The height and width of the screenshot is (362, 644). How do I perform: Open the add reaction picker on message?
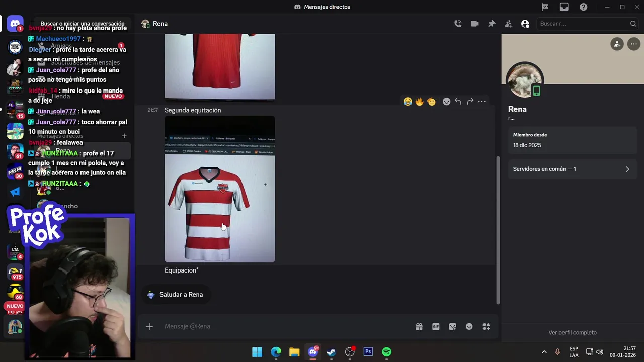446,102
